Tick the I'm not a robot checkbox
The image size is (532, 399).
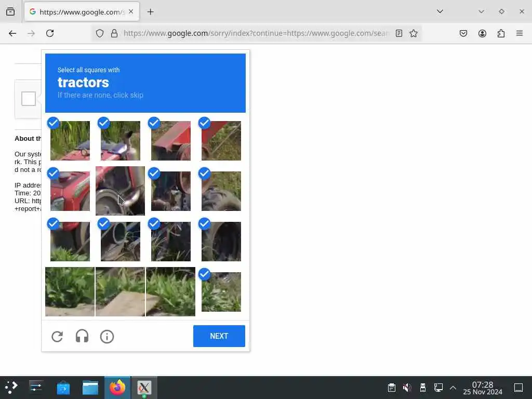coord(29,99)
